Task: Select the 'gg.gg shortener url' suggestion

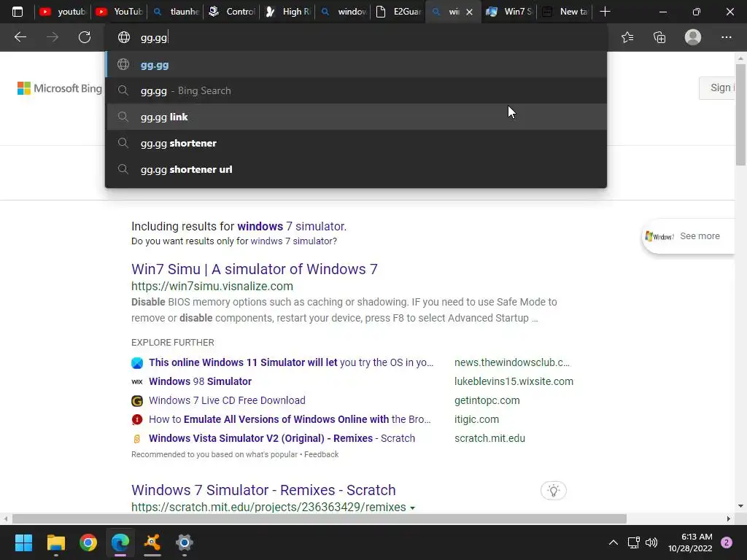Action: [356, 169]
